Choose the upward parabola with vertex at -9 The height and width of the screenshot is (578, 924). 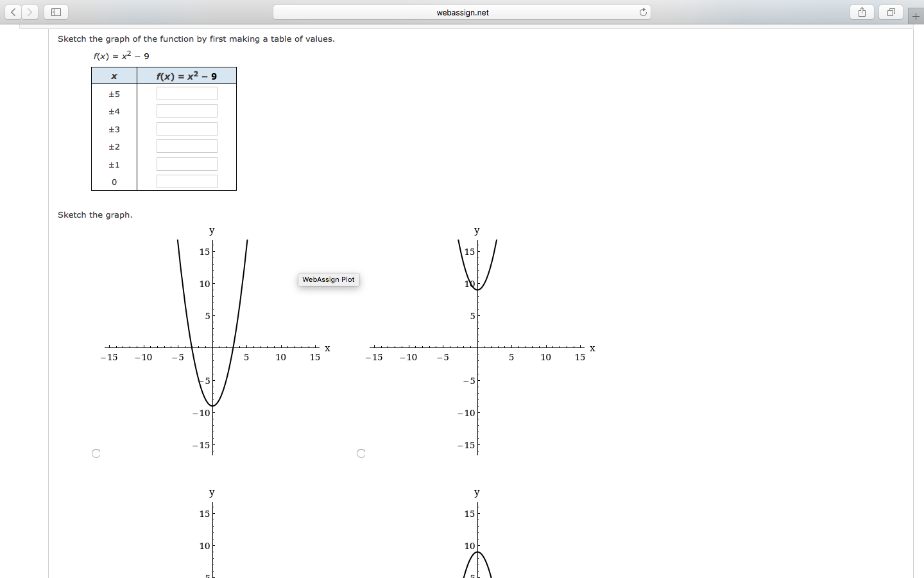96,453
